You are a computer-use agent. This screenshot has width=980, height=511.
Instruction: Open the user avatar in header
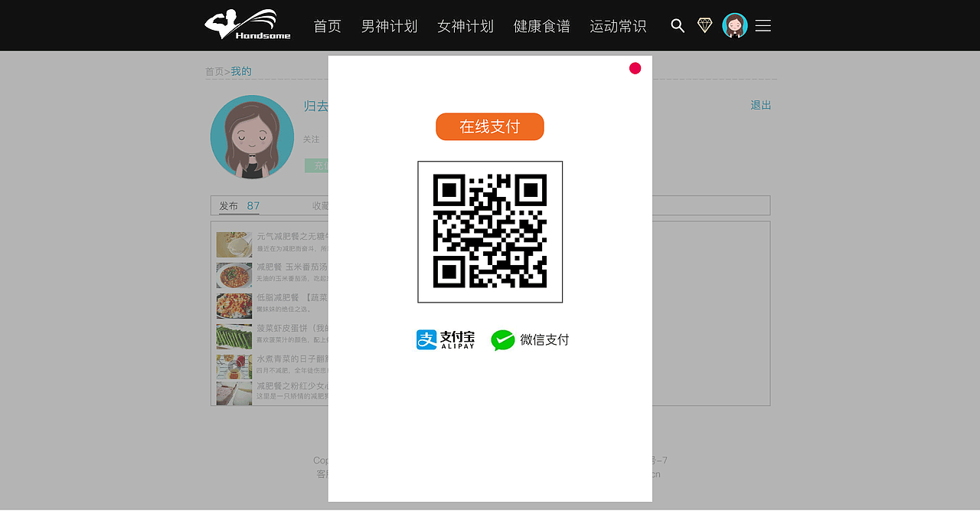(x=735, y=25)
